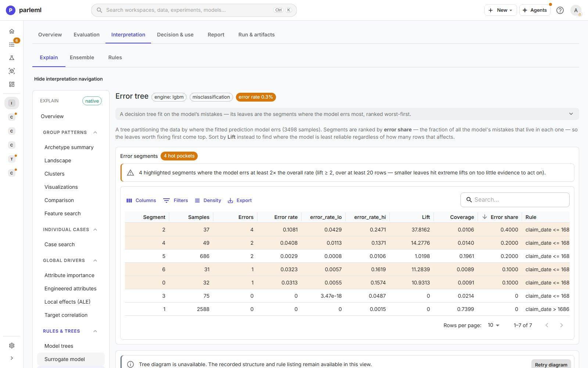
Task: Export the error segments table
Action: point(240,201)
